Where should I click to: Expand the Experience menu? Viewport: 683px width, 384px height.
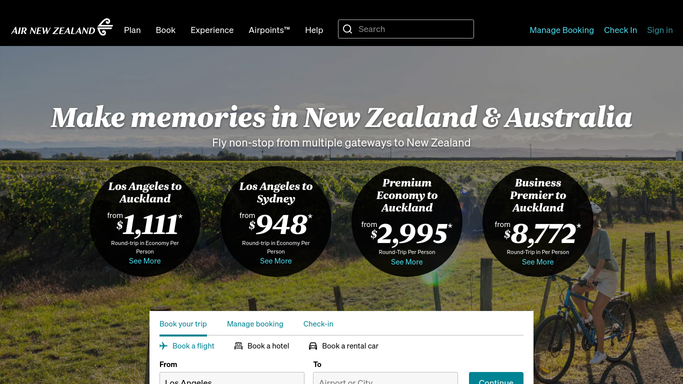click(212, 30)
